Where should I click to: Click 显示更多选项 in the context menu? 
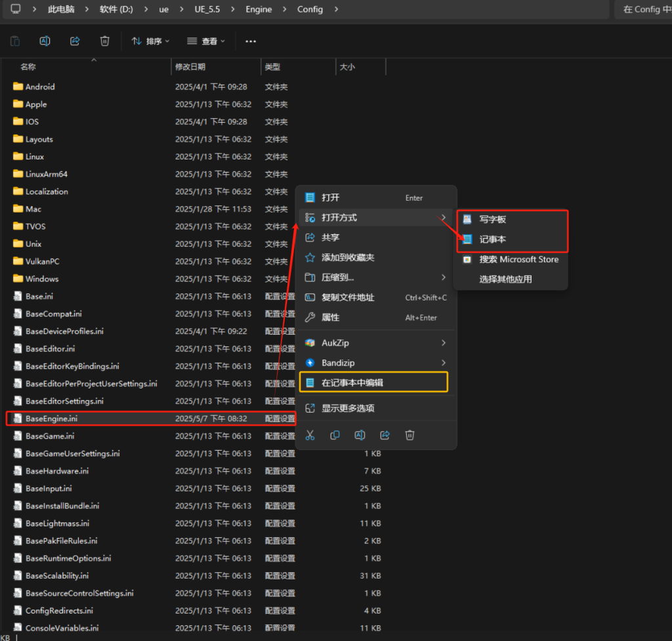tap(348, 408)
